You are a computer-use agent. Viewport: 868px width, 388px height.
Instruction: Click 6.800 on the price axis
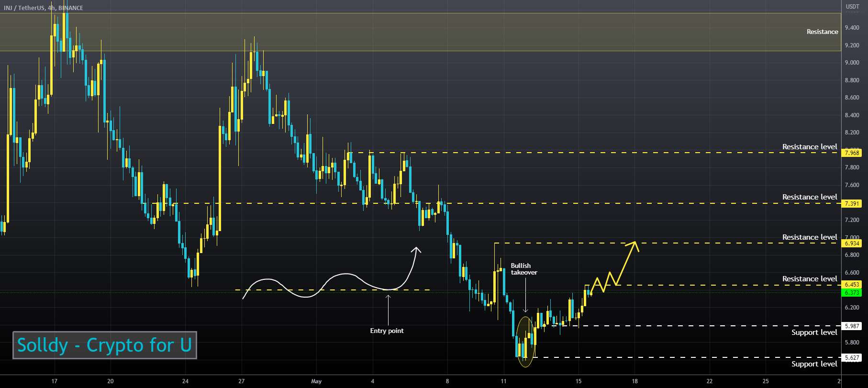click(x=852, y=255)
